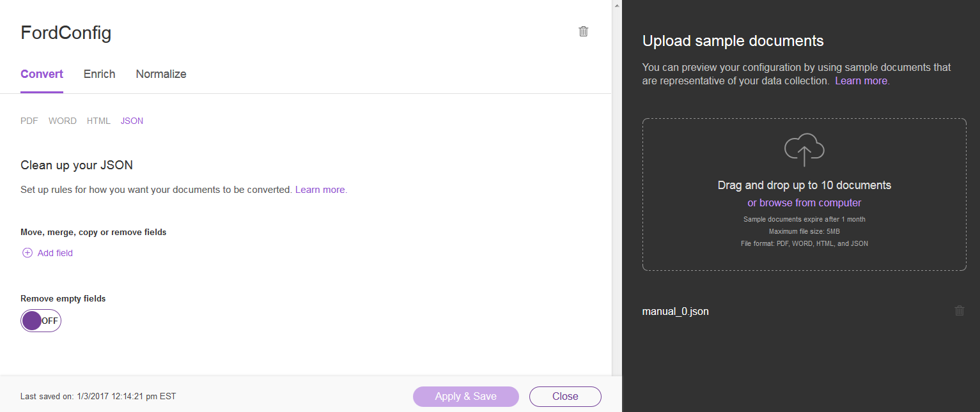This screenshot has width=980, height=412.
Task: Select the JSON conversion sub-tab
Action: 132,121
